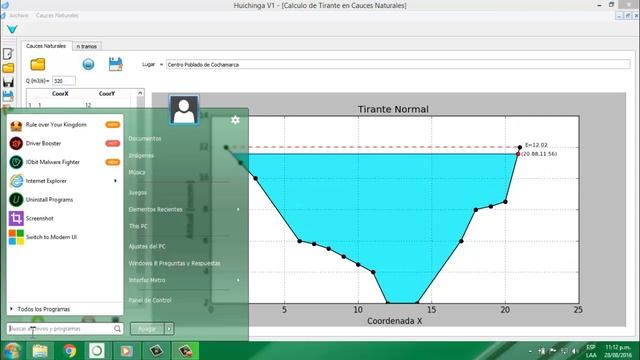
Task: Open the Screenshot tool entry
Action: click(64, 218)
